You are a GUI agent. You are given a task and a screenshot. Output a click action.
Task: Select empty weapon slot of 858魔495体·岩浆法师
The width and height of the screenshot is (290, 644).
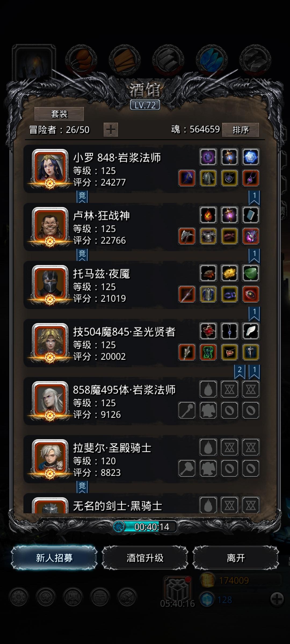(187, 410)
